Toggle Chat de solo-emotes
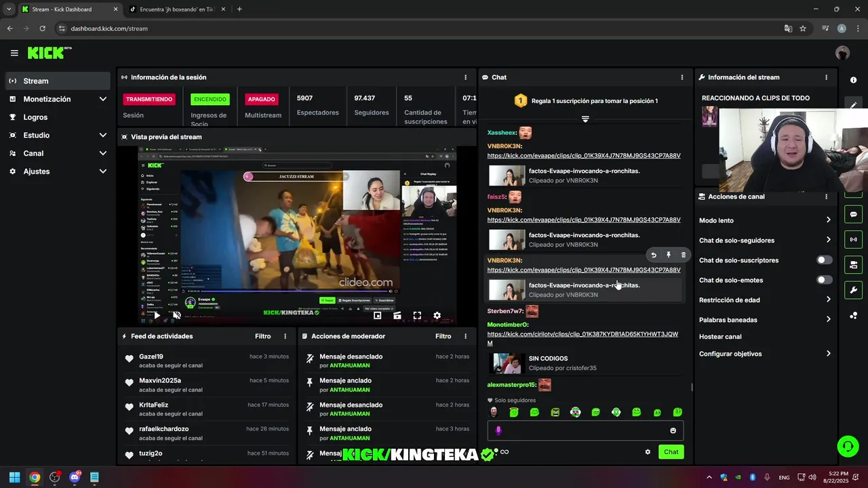Image resolution: width=868 pixels, height=488 pixels. [x=824, y=280]
